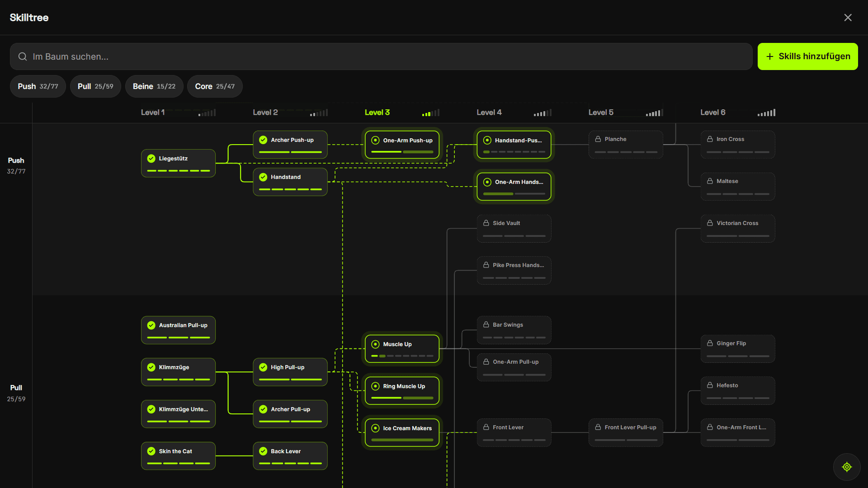Click the lock icon on Front Lever
The height and width of the screenshot is (488, 868).
point(486,427)
